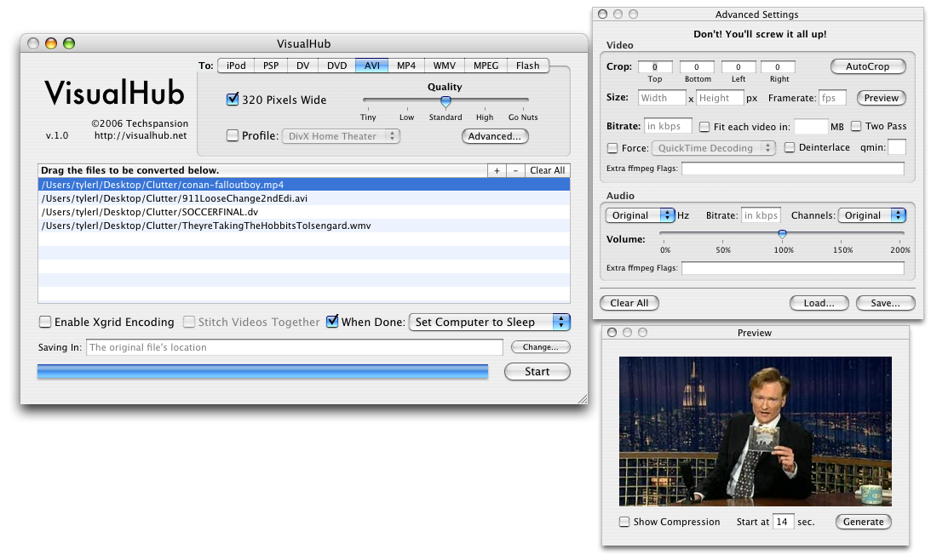Screen dimensions: 931x560
Task: Click the Crop Left field
Action: pos(738,67)
